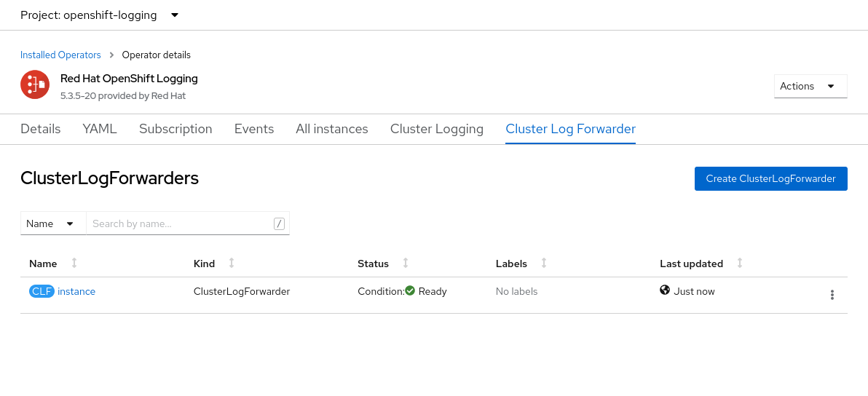Open the instance ClusterLogForwarder link
The height and width of the screenshot is (396, 868).
tap(76, 291)
